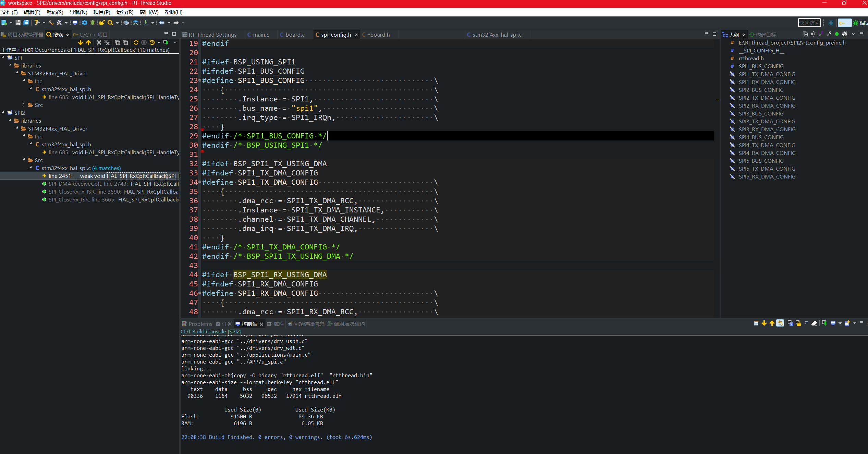Sort outline alphabetically with AZ icon
Image resolution: width=868 pixels, height=454 pixels.
click(x=813, y=34)
